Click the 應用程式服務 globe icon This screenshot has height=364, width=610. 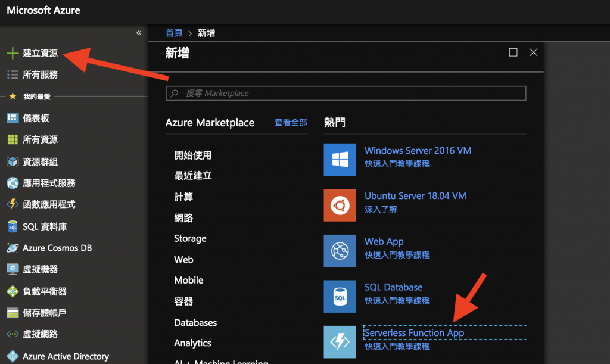coord(13,183)
